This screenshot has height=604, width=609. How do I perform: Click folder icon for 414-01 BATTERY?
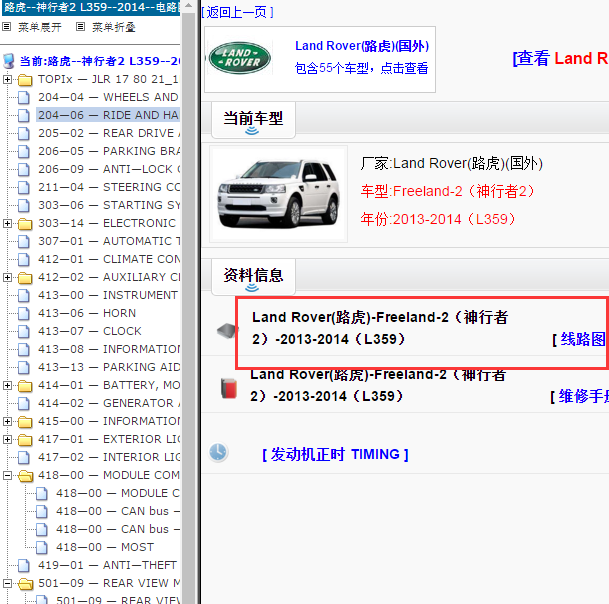click(25, 386)
